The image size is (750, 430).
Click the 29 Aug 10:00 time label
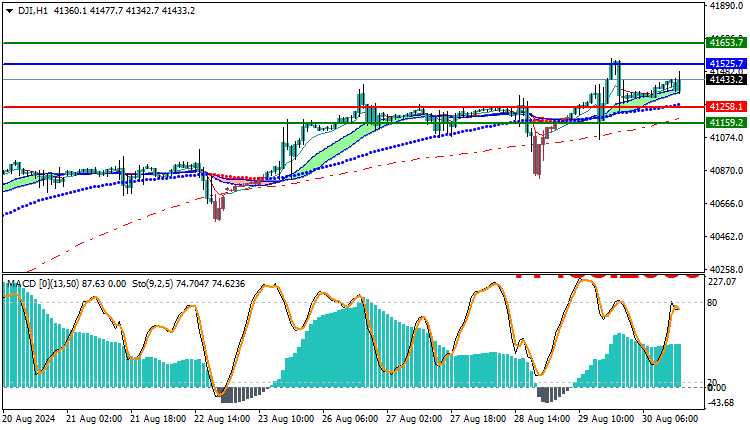click(x=606, y=419)
